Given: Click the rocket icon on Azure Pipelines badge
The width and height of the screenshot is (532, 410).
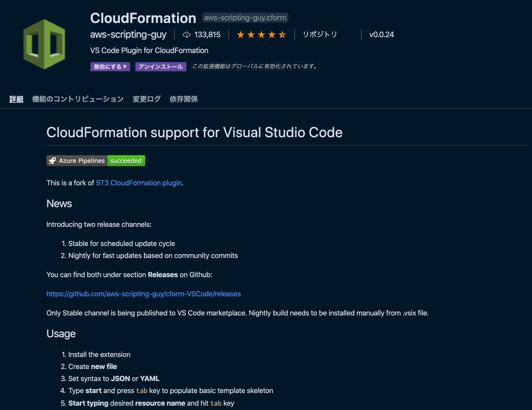Looking at the screenshot, I should (x=52, y=161).
